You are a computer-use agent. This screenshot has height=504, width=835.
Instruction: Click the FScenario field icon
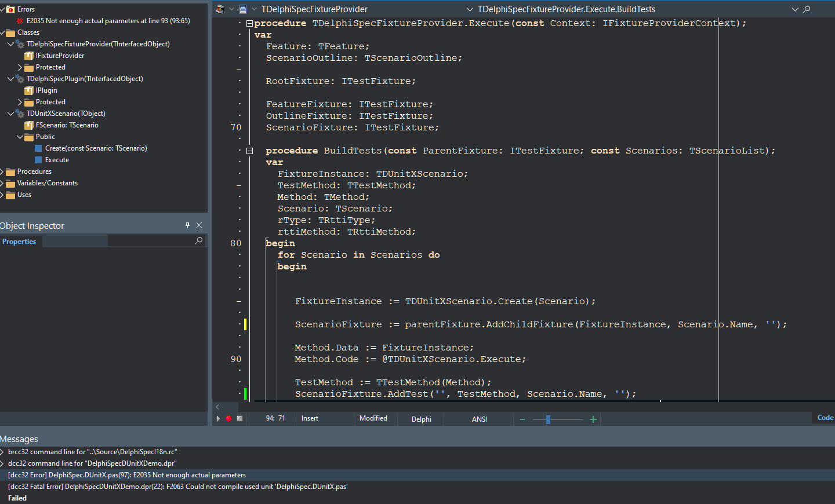29,125
